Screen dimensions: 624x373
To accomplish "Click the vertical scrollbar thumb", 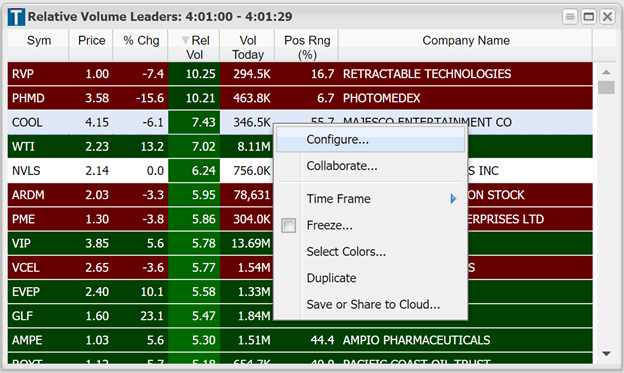I will [606, 87].
